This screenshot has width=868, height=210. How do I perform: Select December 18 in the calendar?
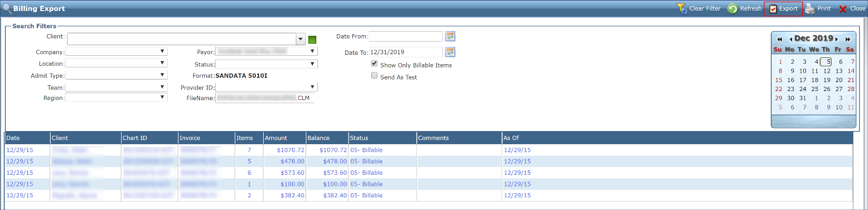(815, 80)
